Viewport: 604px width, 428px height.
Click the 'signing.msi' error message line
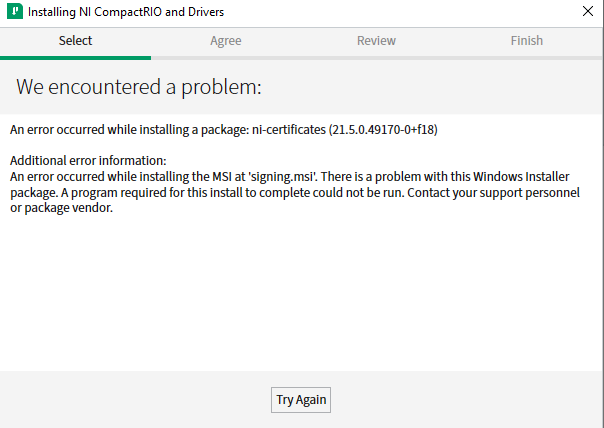pyautogui.click(x=290, y=176)
